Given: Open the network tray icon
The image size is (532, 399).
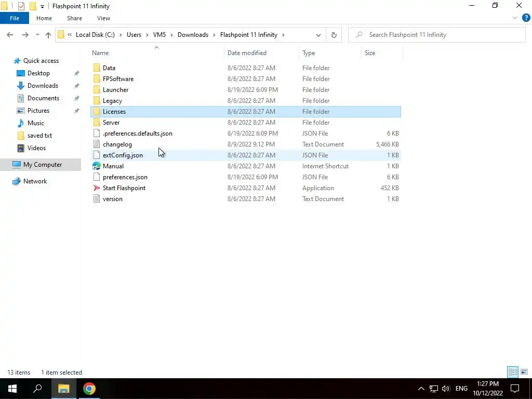Looking at the screenshot, I should click(x=434, y=389).
